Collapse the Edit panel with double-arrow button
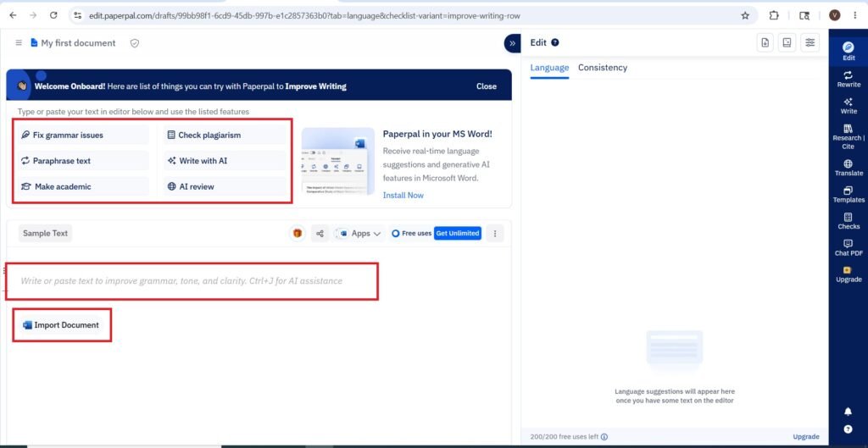Screen dimensions: 868x448 pos(512,43)
